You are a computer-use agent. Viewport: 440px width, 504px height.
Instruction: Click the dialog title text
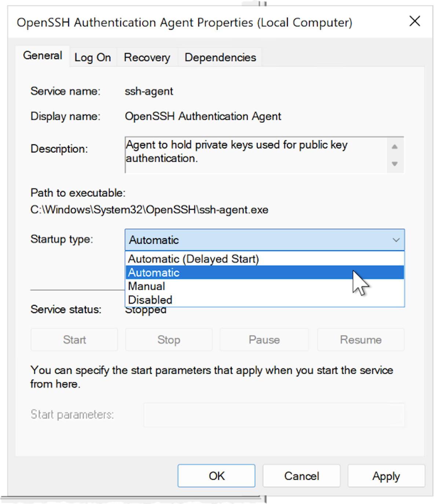point(184,22)
